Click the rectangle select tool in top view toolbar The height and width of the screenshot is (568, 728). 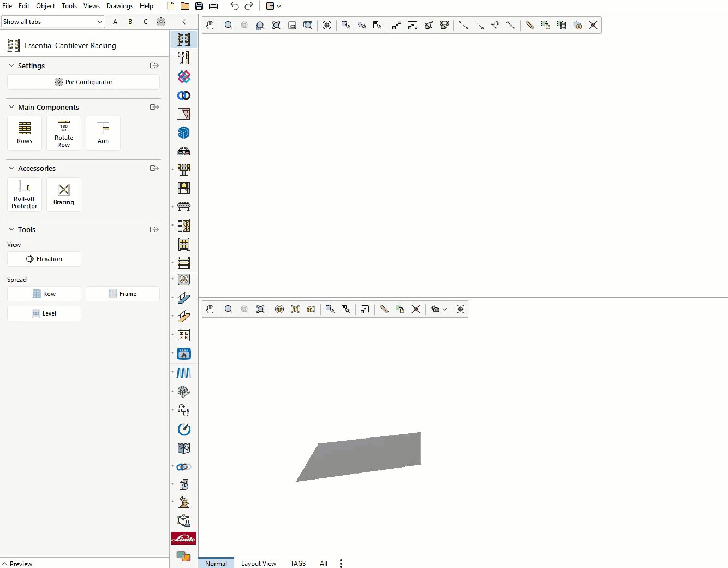[x=346, y=25]
